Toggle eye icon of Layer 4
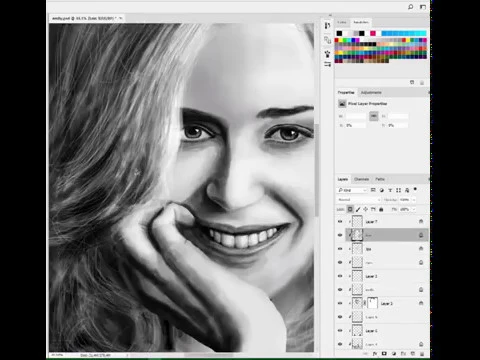This screenshot has height=360, width=480. point(340,344)
